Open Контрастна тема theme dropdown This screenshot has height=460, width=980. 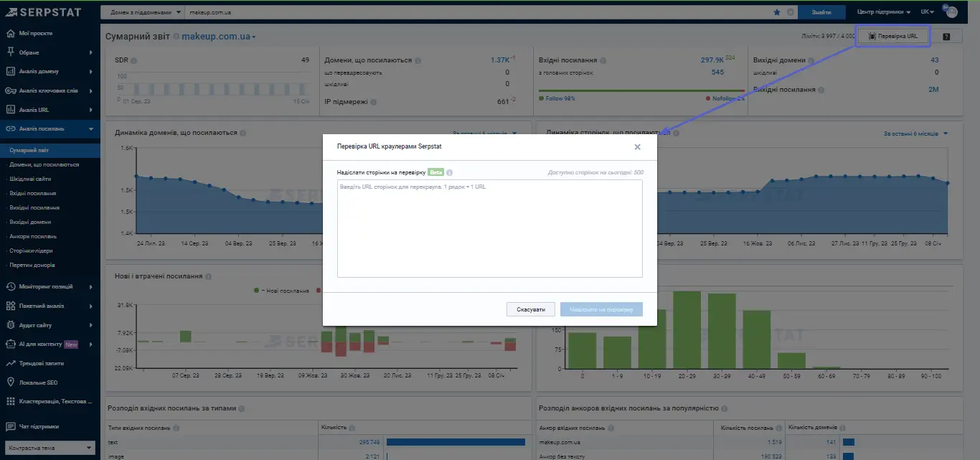[x=50, y=448]
